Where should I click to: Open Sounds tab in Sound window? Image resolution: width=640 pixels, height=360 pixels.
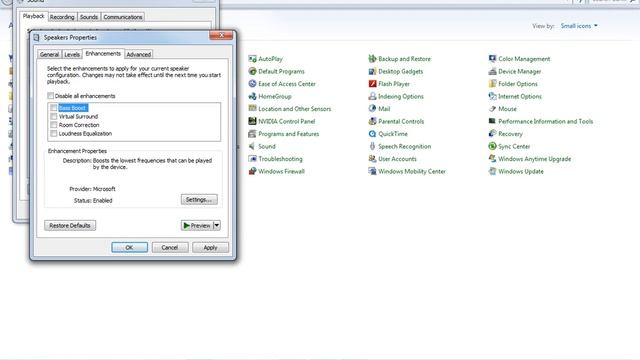89,17
